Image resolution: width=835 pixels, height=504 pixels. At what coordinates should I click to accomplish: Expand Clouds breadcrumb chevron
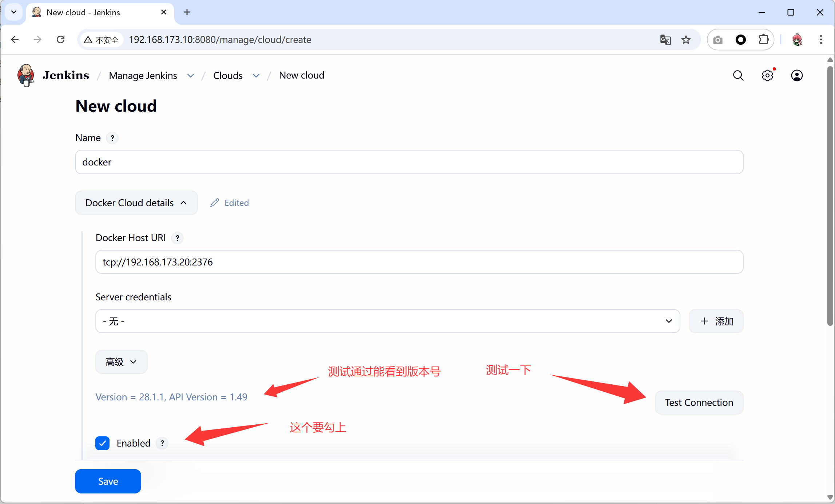[x=256, y=76]
